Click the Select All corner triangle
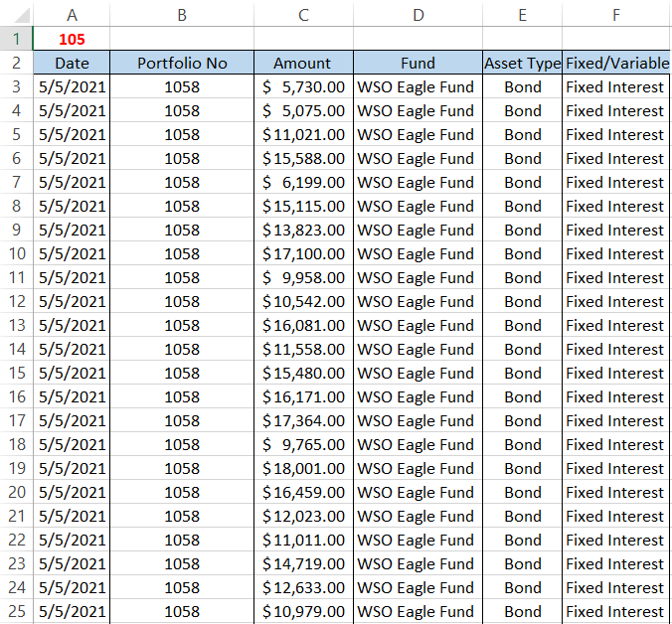The height and width of the screenshot is (624, 672). (17, 15)
